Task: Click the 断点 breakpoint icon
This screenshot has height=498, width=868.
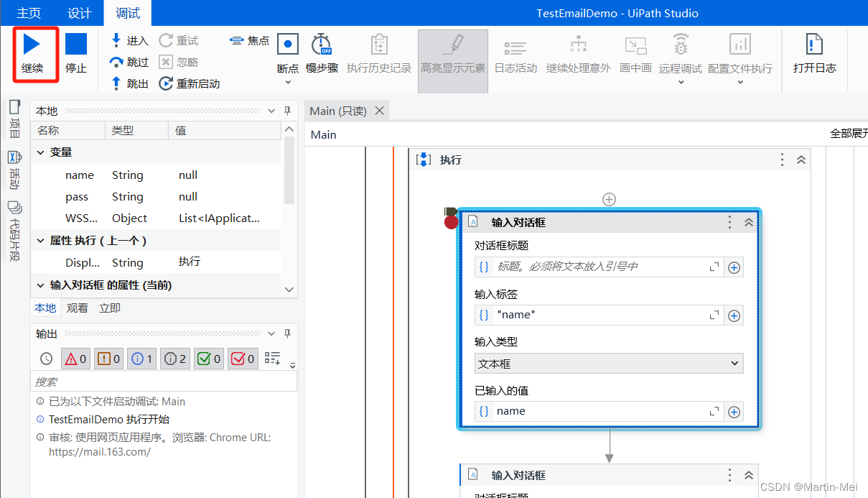Action: (x=288, y=45)
